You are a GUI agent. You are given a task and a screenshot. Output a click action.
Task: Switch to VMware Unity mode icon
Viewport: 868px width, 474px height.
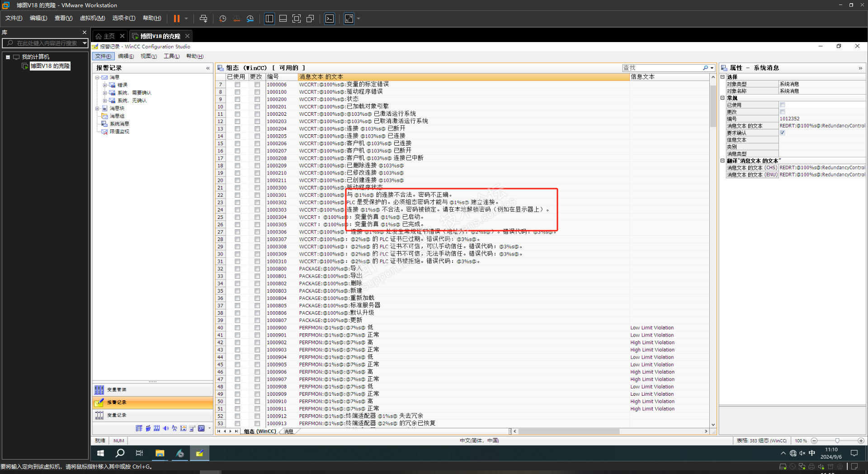[310, 19]
